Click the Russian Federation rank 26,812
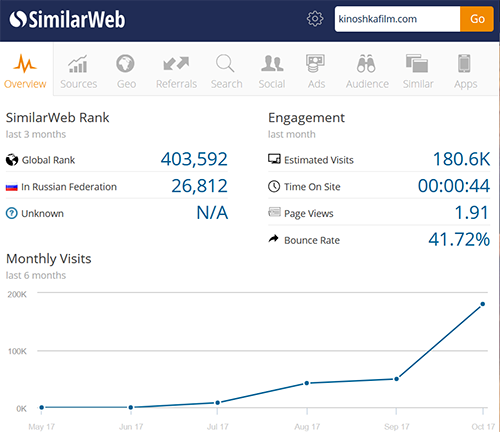Screen dimensions: 500x432 pos(199,186)
